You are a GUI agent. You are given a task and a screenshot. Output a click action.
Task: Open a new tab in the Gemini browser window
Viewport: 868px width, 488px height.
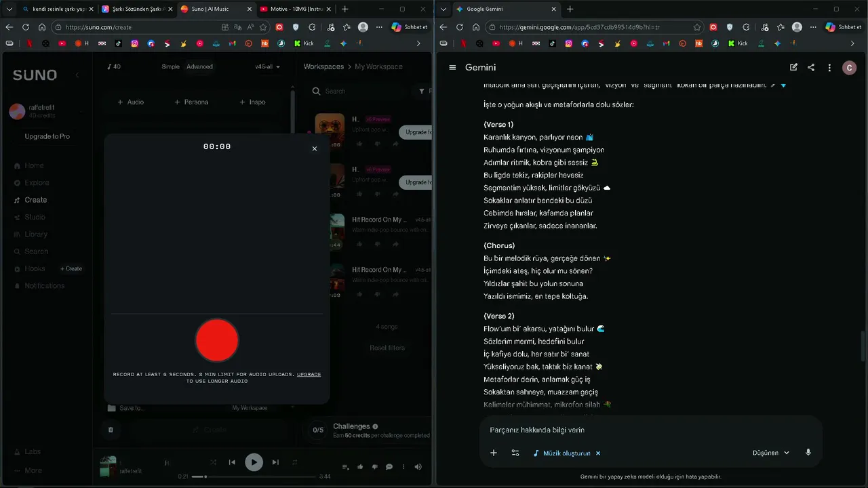tap(570, 9)
